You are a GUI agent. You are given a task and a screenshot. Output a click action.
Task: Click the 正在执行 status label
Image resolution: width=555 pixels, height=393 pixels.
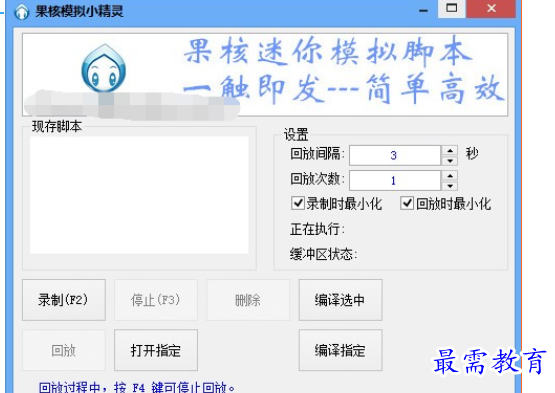coord(317,229)
